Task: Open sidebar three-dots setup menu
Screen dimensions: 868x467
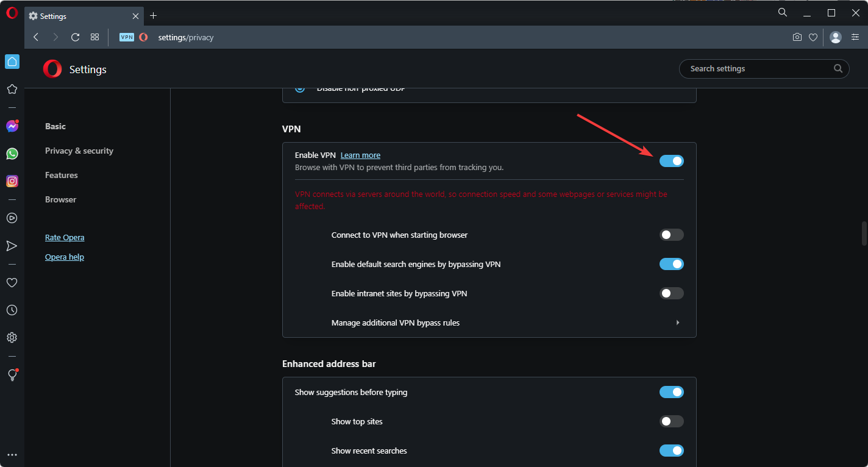Action: click(12, 455)
